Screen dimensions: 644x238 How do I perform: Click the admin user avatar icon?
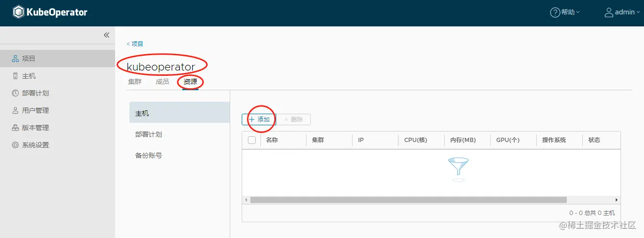[x=609, y=12]
